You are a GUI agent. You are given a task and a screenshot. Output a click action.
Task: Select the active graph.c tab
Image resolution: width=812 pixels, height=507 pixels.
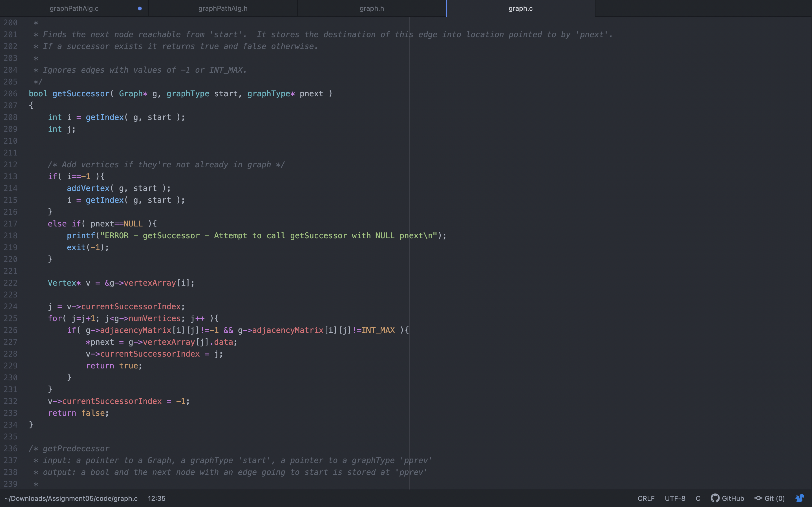point(520,8)
